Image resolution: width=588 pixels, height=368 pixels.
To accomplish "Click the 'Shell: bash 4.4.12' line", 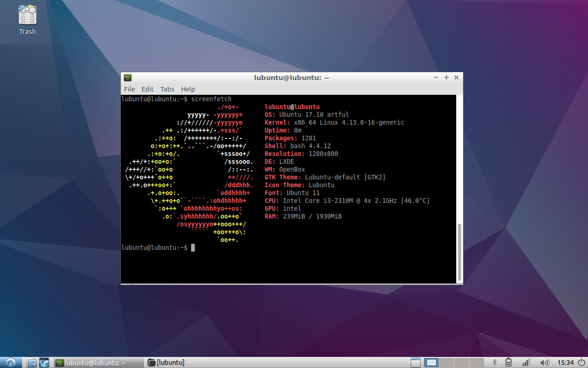I will point(298,146).
